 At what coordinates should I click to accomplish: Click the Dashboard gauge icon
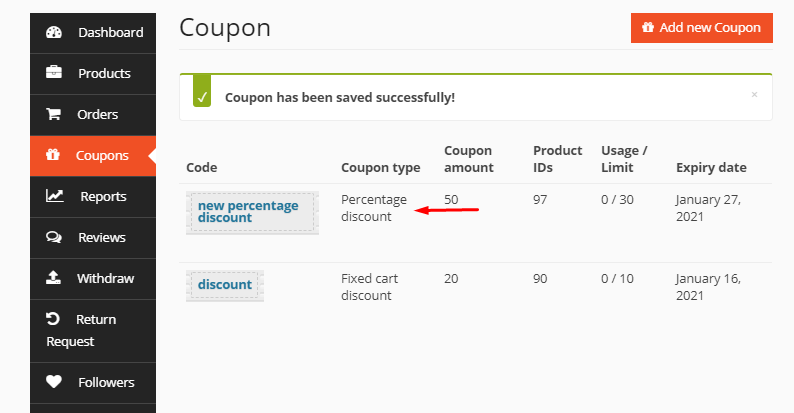[54, 33]
